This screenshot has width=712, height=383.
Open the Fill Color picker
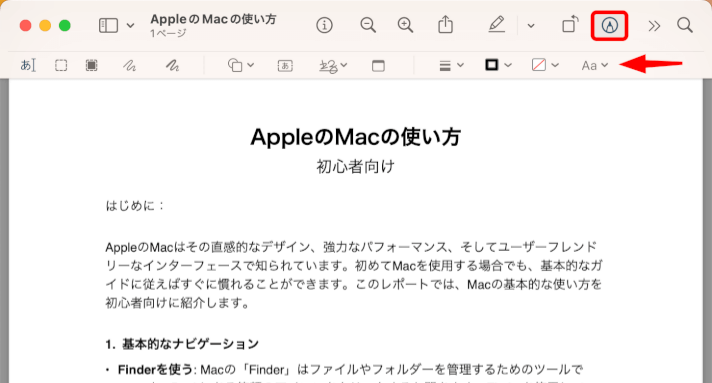[x=545, y=65]
